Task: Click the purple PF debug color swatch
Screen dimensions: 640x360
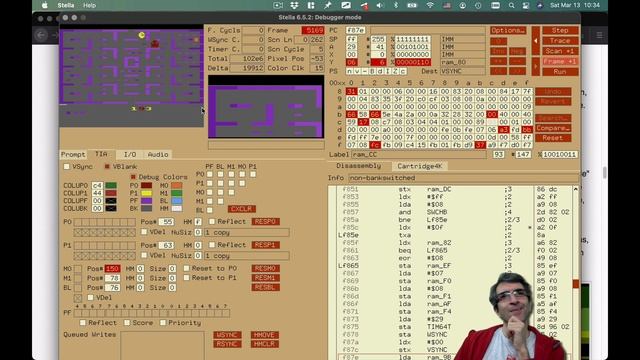Action: [146, 200]
